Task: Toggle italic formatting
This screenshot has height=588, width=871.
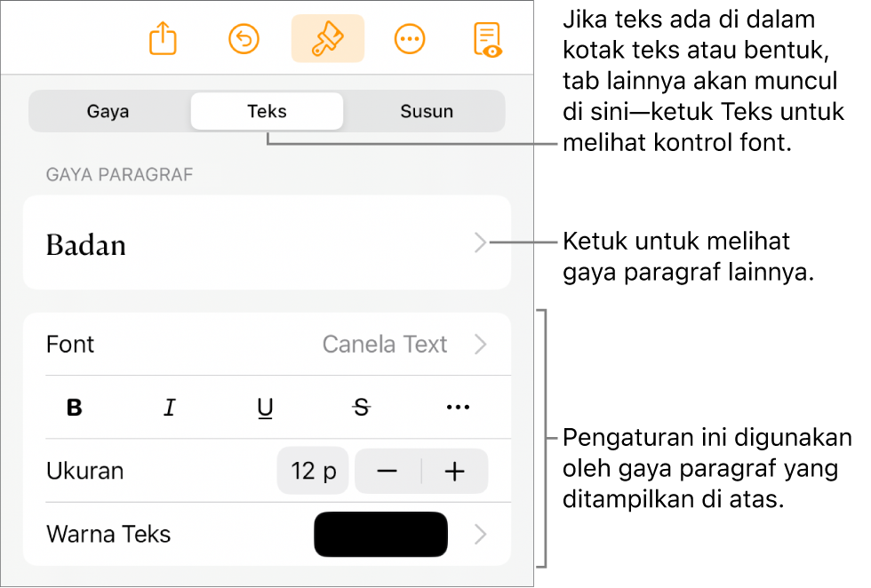Action: point(170,407)
